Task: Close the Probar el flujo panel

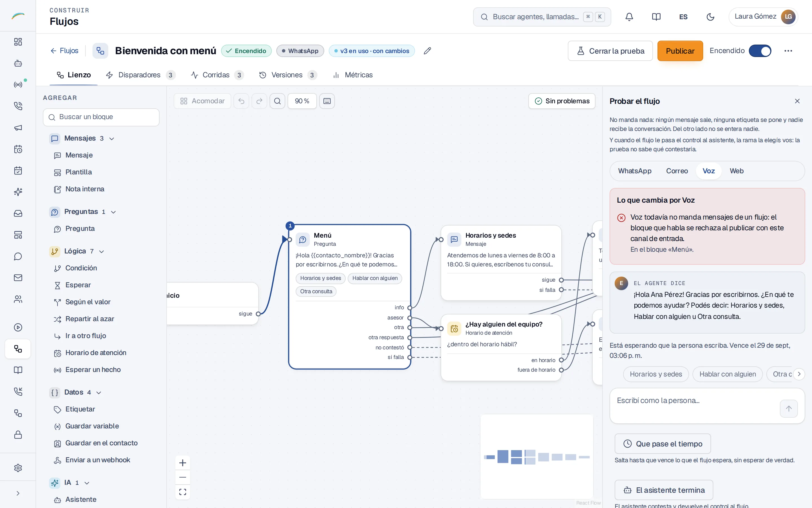Action: 797,101
